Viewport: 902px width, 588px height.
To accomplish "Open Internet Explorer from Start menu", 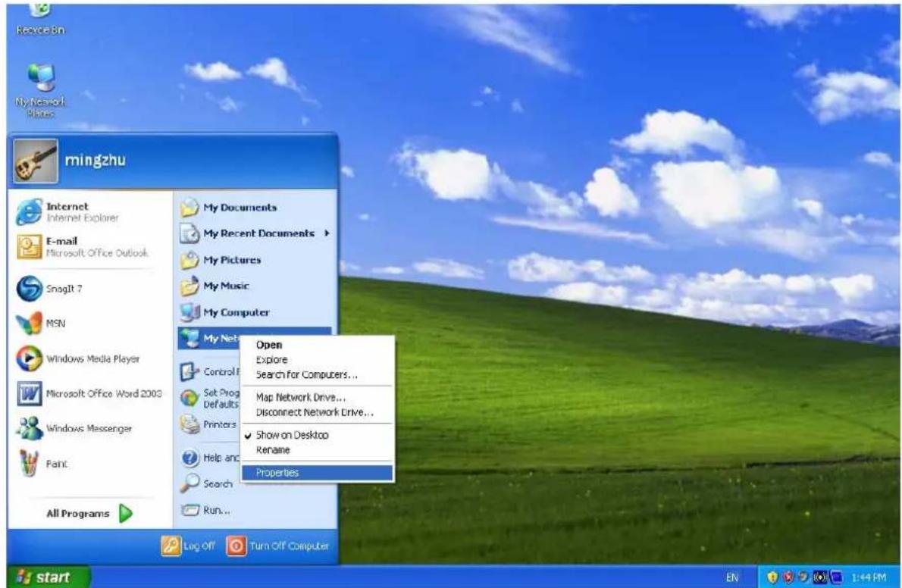I will pyautogui.click(x=29, y=211).
